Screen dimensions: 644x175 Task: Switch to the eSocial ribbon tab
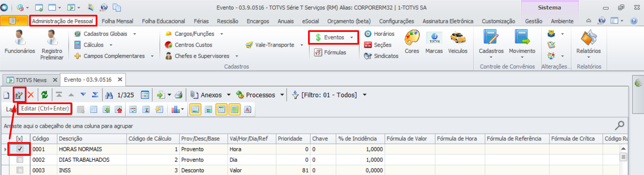pyautogui.click(x=310, y=21)
